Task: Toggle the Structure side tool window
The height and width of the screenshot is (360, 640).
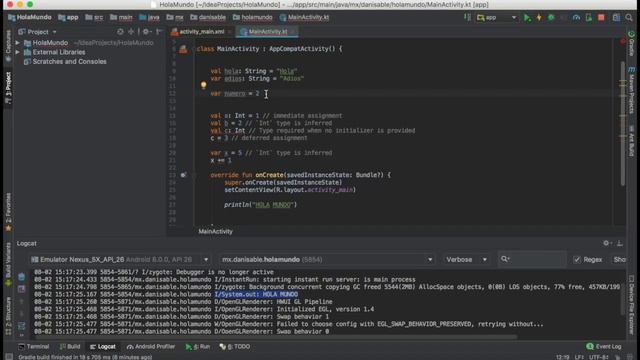Action: click(x=8, y=316)
